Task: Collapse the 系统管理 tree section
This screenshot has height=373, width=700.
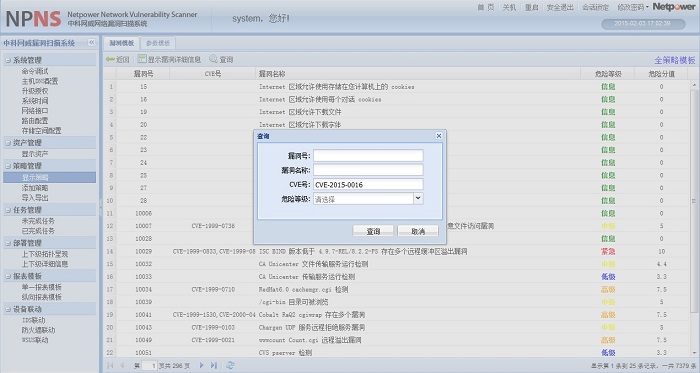Action: point(8,60)
